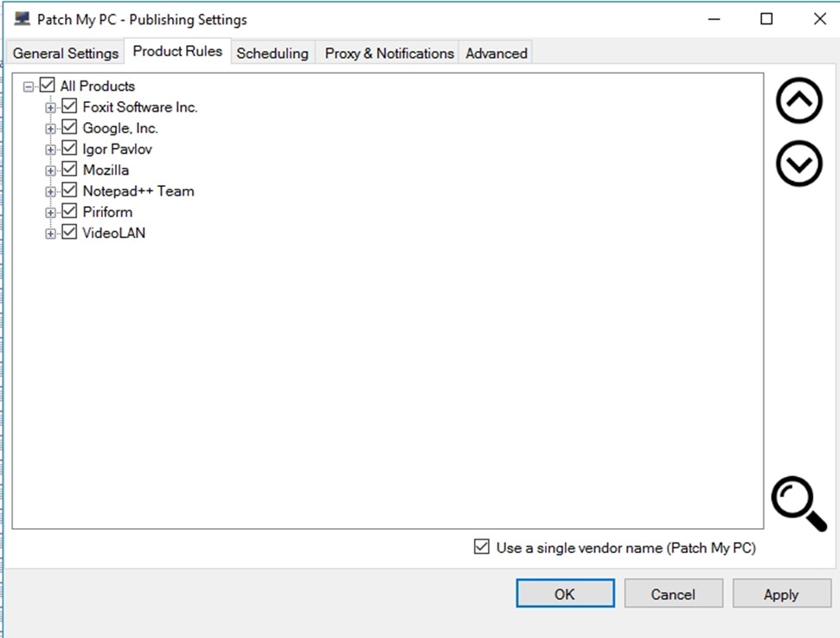Open the Advanced tab
Viewport: 840px width, 638px height.
point(496,53)
